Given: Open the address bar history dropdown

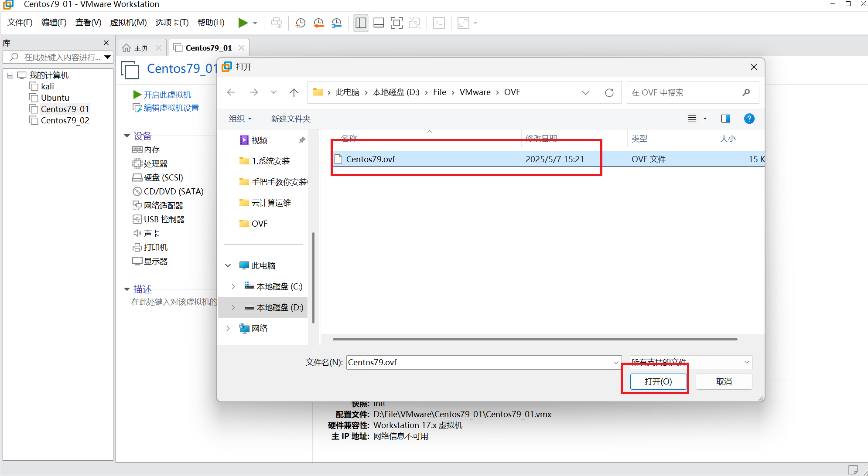Looking at the screenshot, I should tap(586, 92).
